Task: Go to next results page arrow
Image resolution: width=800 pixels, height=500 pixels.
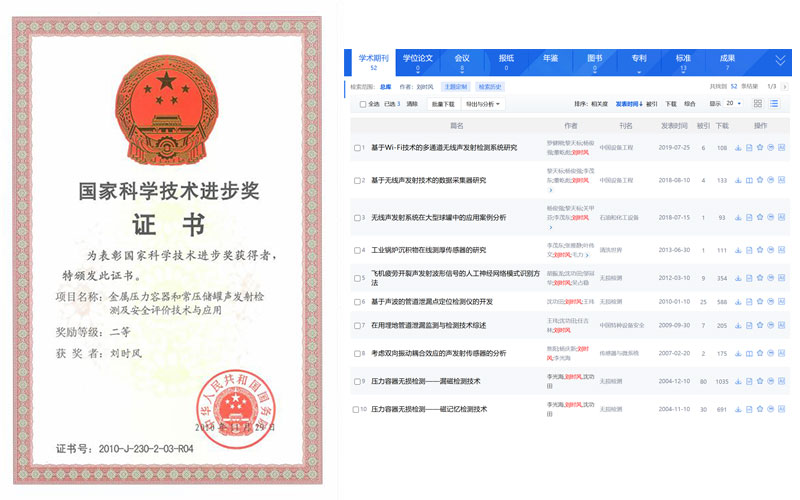Action: [785, 87]
